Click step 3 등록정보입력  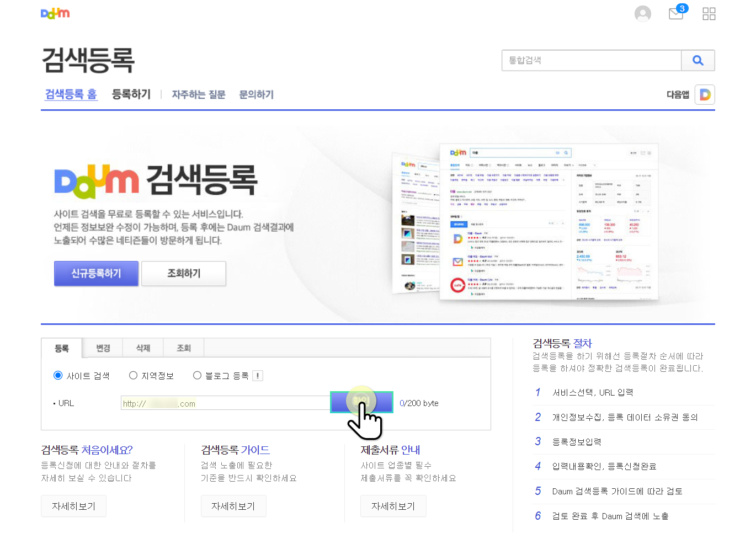click(x=577, y=441)
